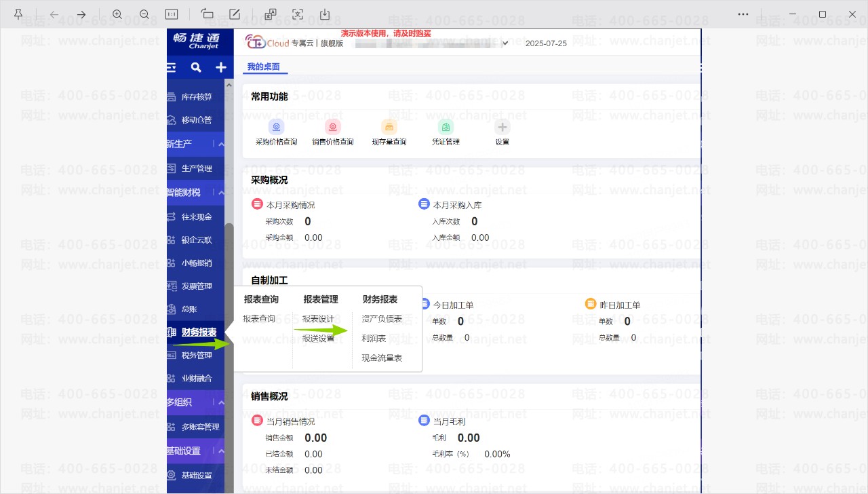Click the 当月销售情况 red icon
The image size is (868, 494).
point(257,421)
